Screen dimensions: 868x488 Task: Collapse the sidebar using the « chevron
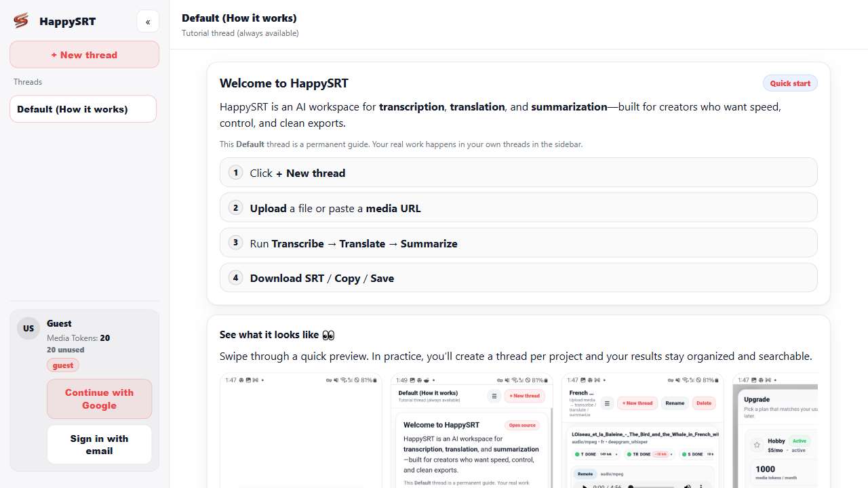pos(148,21)
